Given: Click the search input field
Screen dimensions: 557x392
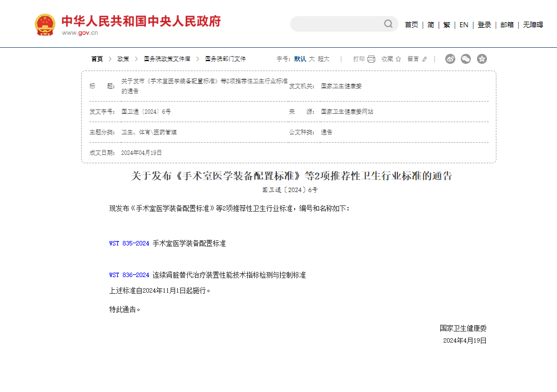Looking at the screenshot, I should [339, 24].
